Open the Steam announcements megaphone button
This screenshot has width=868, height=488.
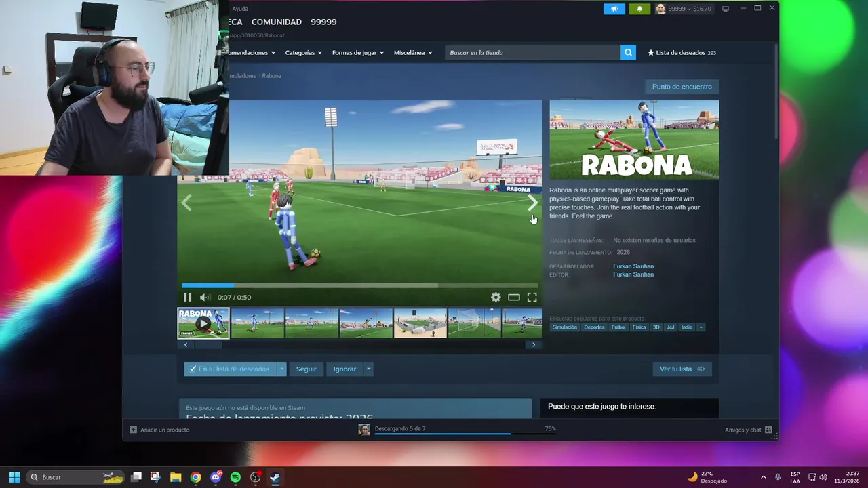614,9
